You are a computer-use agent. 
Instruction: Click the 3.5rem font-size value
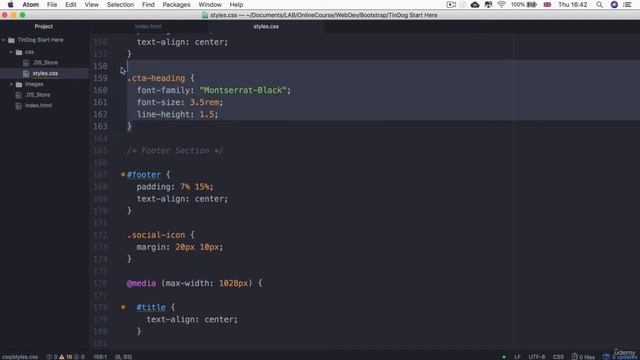[204, 102]
